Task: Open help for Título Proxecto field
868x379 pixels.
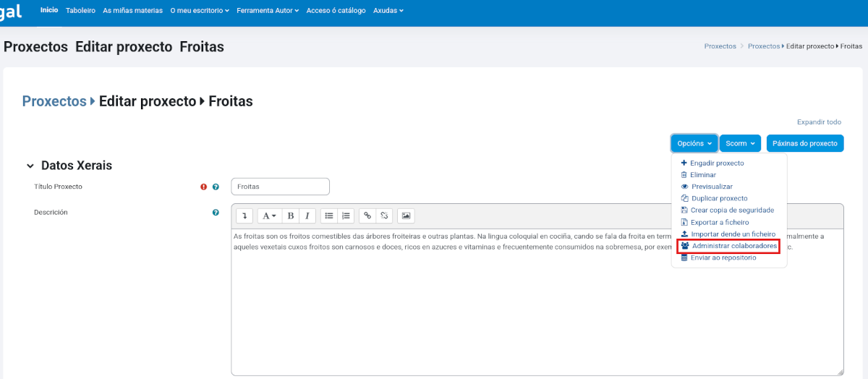Action: click(x=216, y=187)
